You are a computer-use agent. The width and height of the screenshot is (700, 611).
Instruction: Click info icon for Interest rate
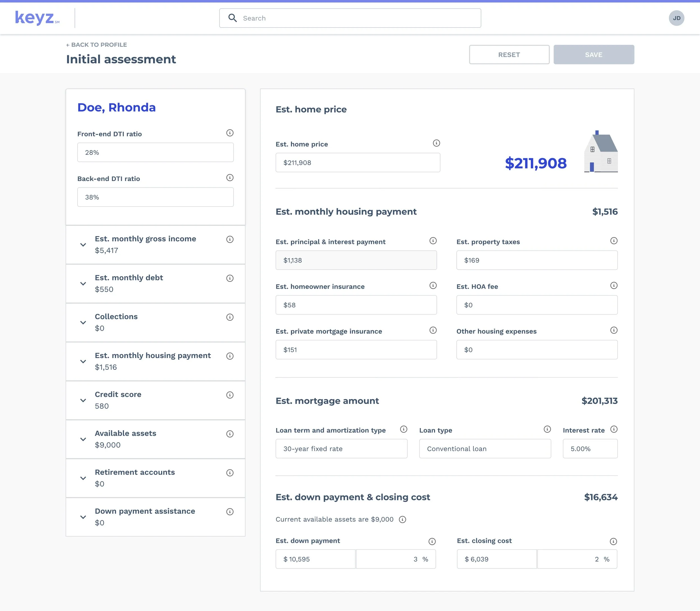613,429
